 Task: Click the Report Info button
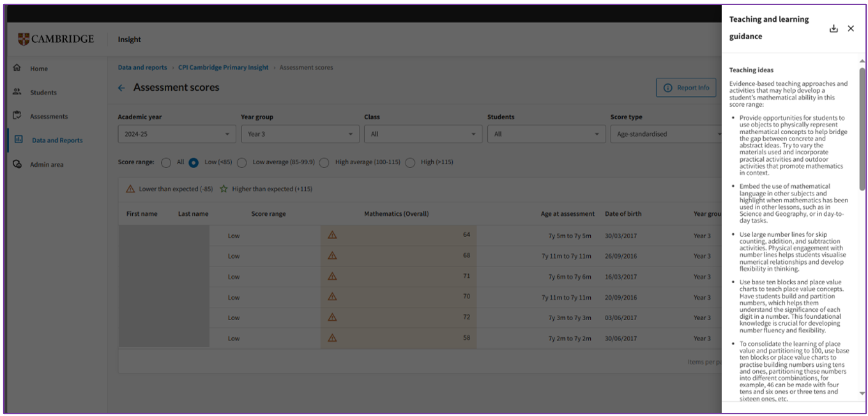(x=686, y=88)
